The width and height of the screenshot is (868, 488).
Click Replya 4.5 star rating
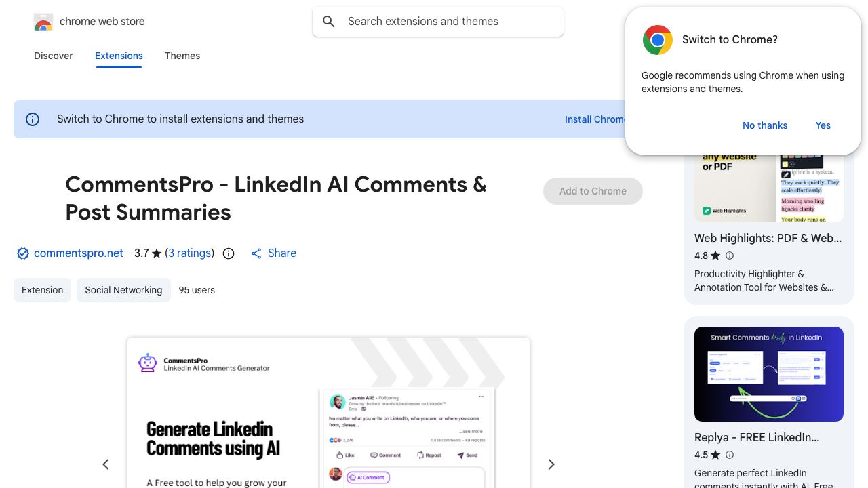click(707, 455)
